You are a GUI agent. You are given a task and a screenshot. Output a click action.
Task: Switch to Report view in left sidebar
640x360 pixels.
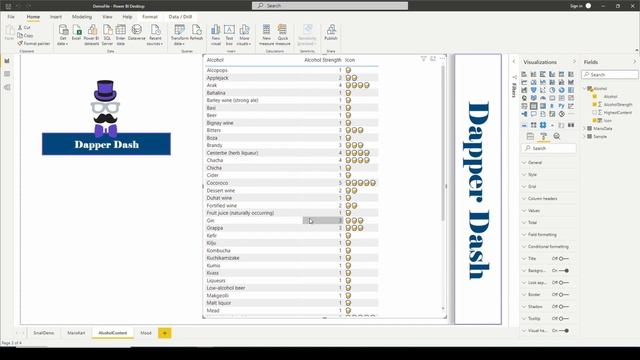(x=7, y=61)
